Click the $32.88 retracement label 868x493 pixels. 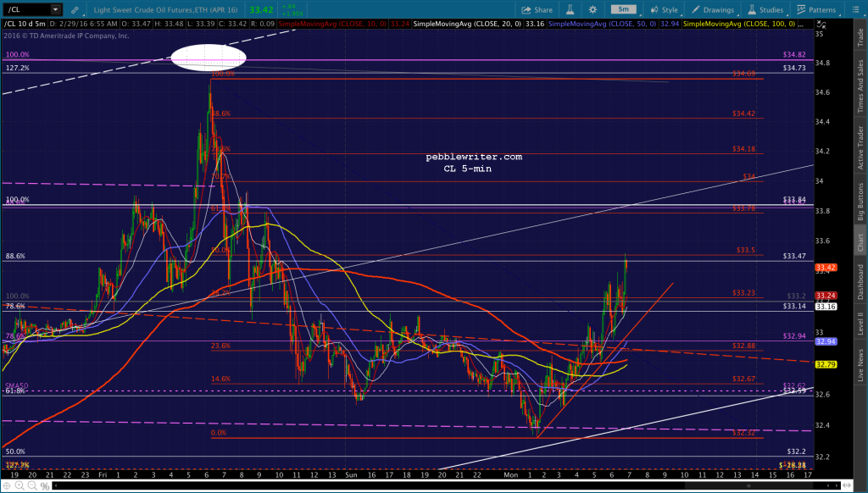point(743,346)
